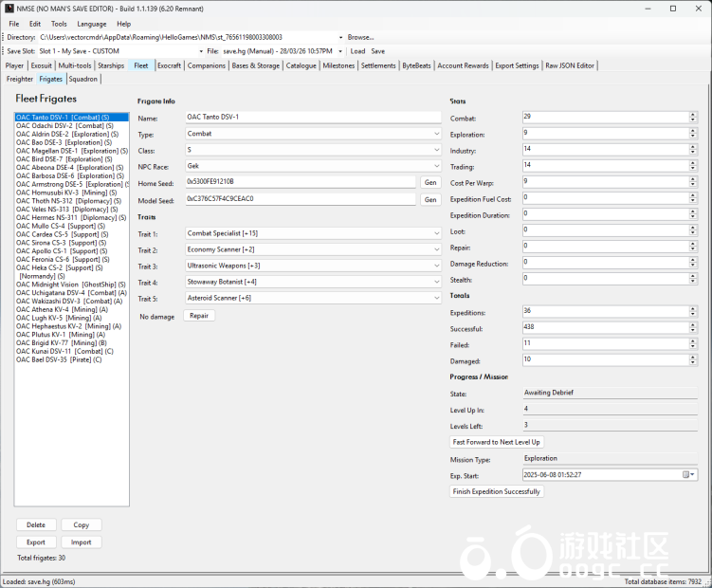The height and width of the screenshot is (588, 712).
Task: Expand the Class dropdown
Action: coord(436,150)
